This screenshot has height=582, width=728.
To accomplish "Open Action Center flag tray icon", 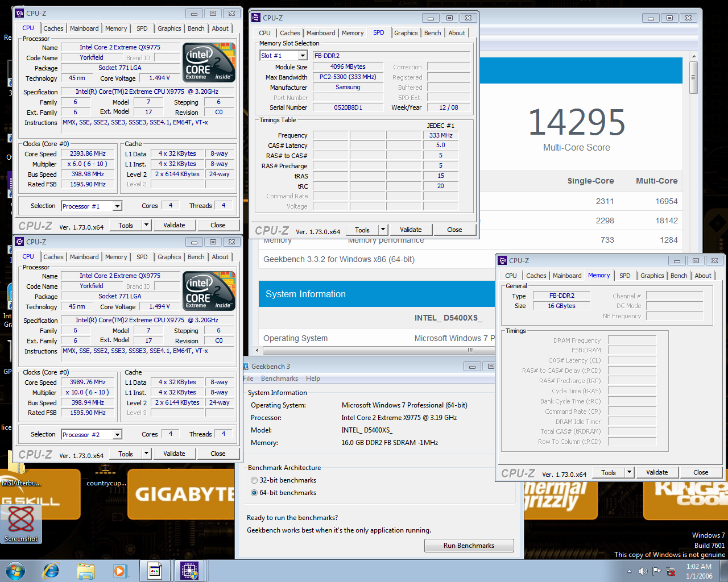I will (x=656, y=571).
